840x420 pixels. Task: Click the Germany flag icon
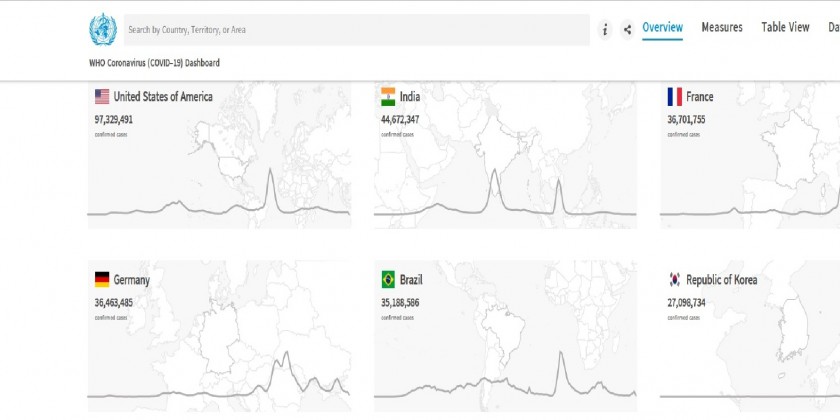tap(102, 280)
